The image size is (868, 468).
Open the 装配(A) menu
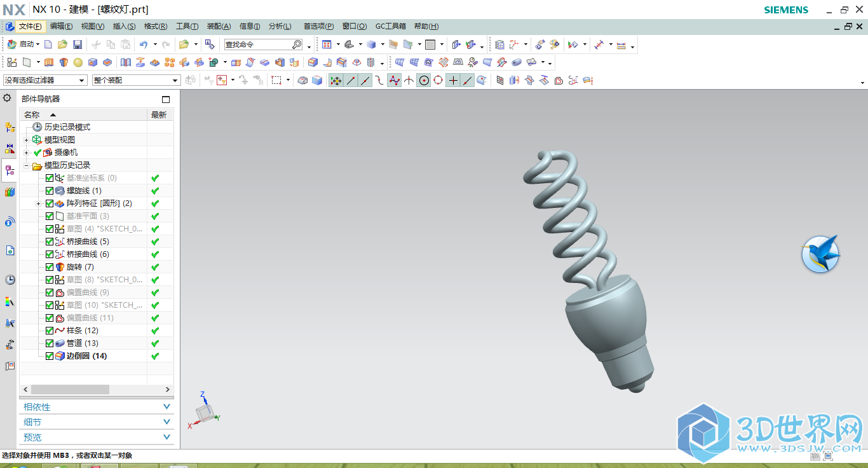tap(219, 26)
